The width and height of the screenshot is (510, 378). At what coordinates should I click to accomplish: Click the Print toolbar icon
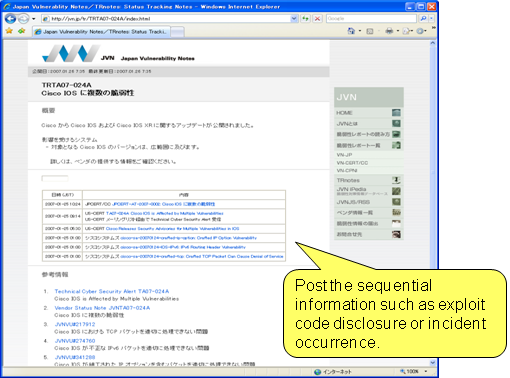389,31
